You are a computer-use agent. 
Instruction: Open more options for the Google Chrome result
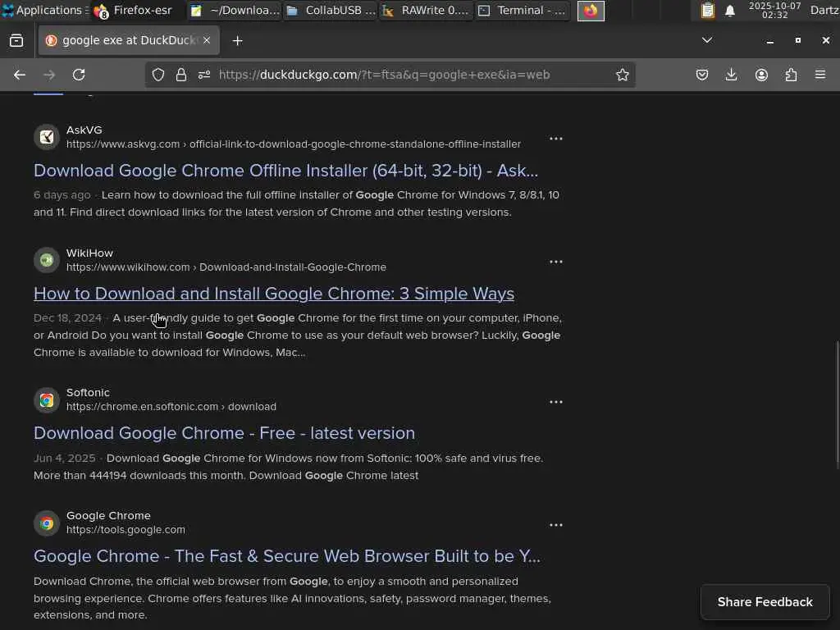556,525
